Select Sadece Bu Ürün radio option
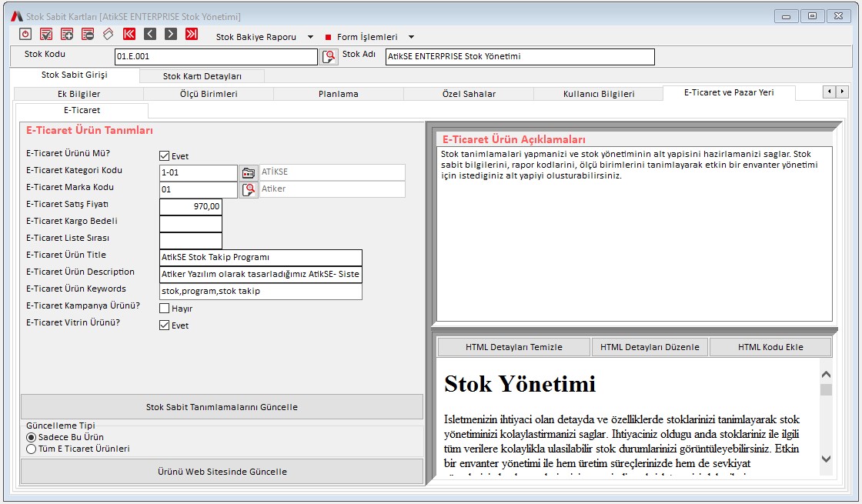Screen dimensions: 862x504 [x=32, y=438]
